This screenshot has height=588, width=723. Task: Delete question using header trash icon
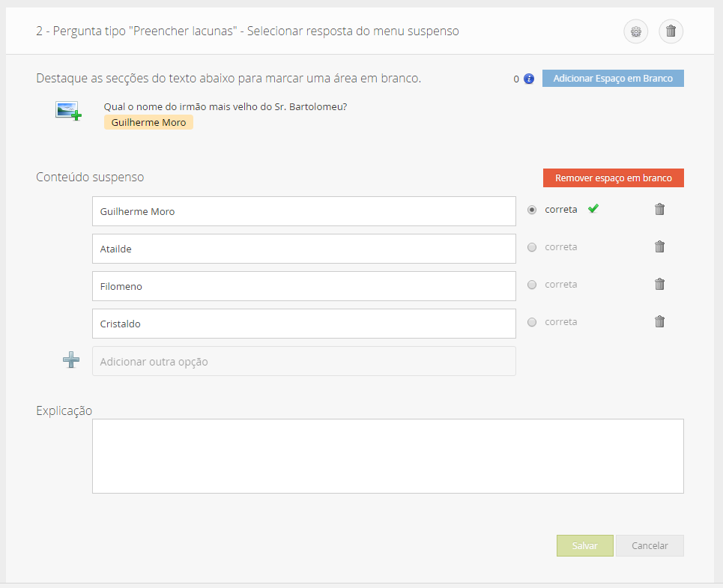671,31
